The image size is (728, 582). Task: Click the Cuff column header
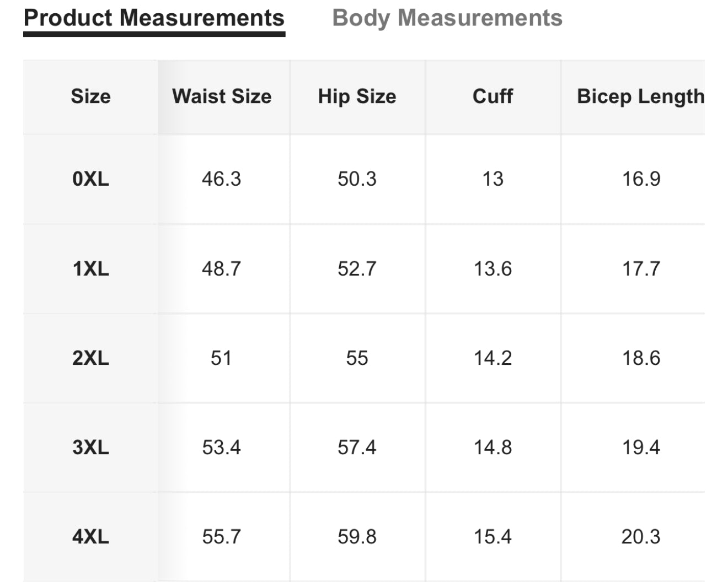coord(493,96)
